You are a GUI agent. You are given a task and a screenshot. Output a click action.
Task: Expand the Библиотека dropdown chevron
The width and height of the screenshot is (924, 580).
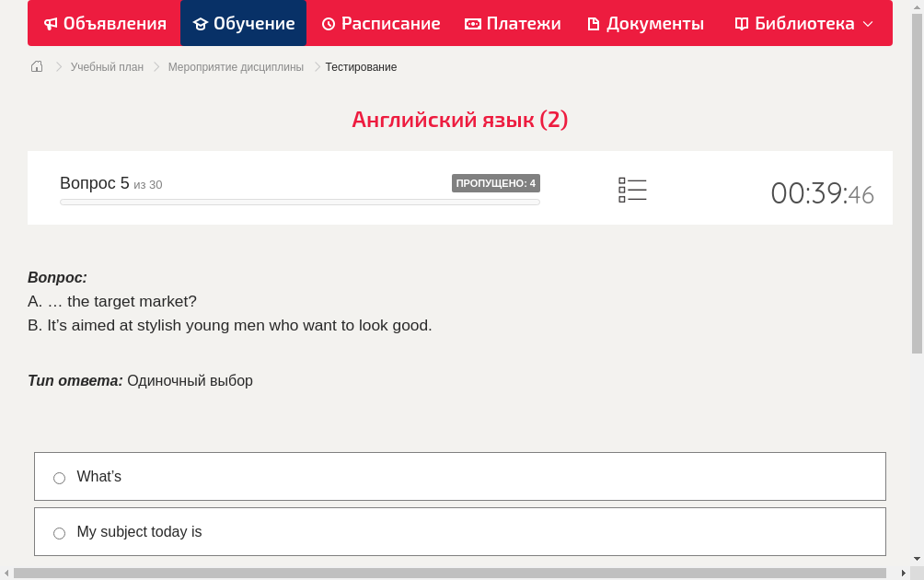pyautogui.click(x=868, y=24)
